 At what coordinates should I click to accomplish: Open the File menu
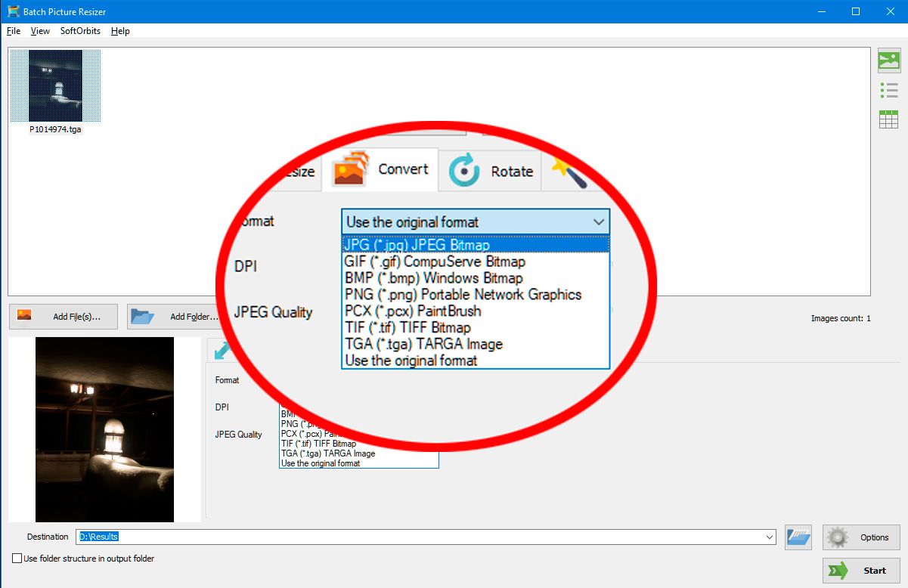(14, 31)
